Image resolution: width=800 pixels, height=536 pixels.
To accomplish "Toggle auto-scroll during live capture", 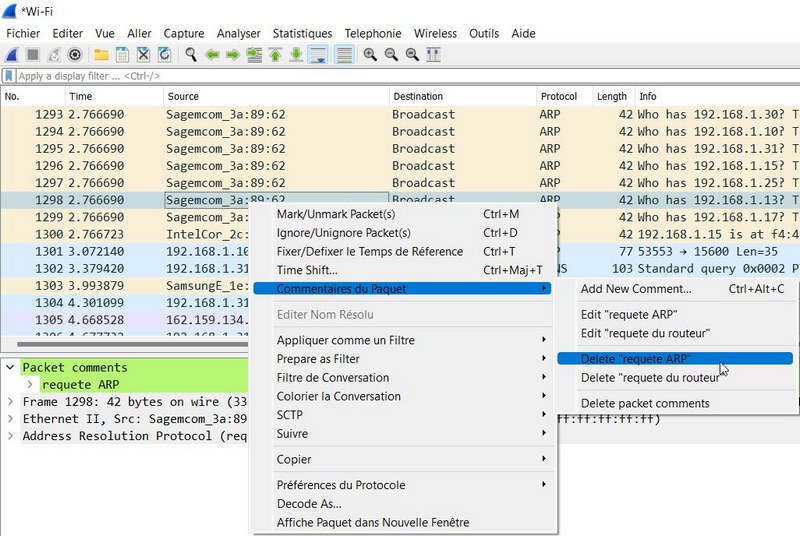I will click(x=317, y=54).
